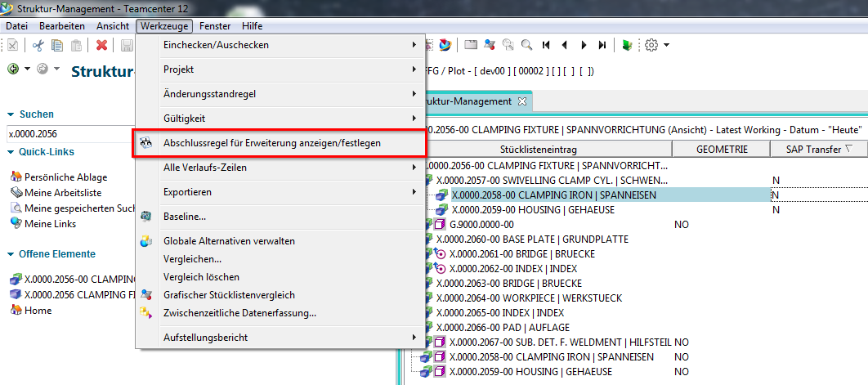Open the Home link under Offene Elemente
This screenshot has width=868, height=385.
click(x=38, y=311)
